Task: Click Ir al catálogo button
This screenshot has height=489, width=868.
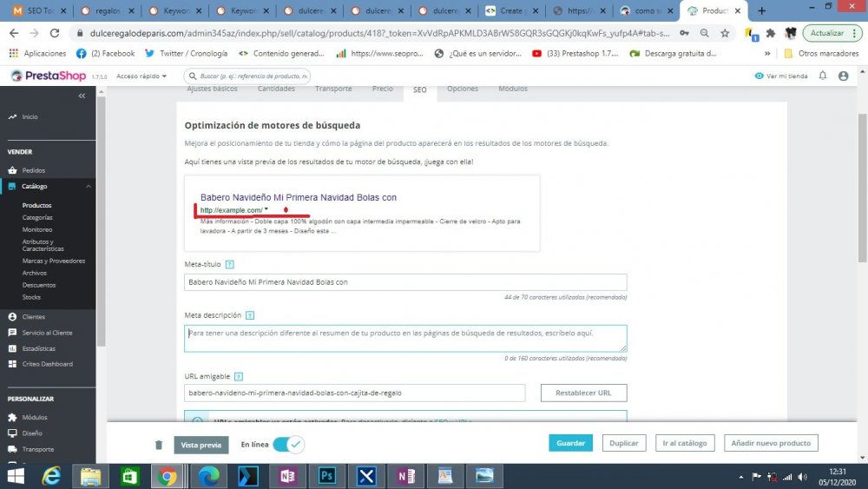Action: click(685, 443)
